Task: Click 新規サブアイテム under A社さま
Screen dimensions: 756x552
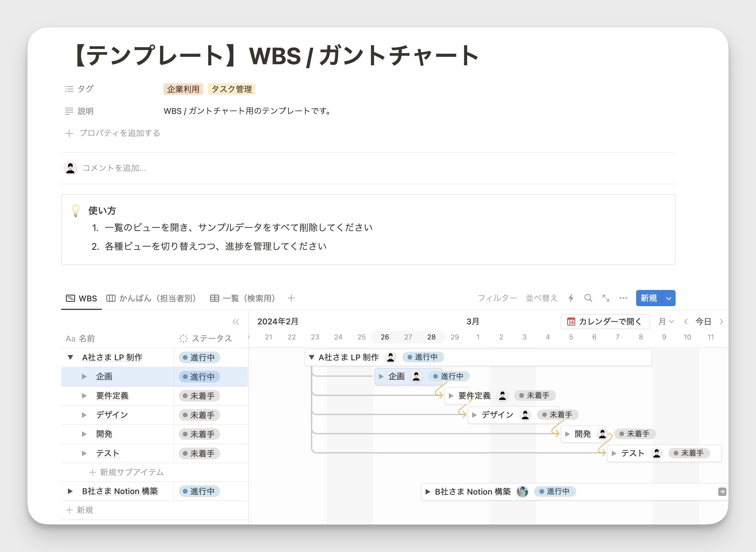Action: tap(126, 472)
